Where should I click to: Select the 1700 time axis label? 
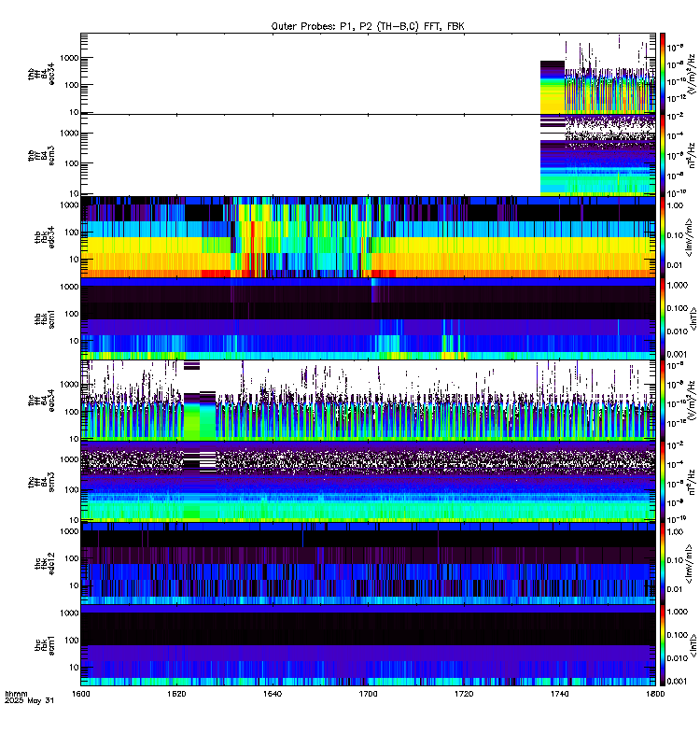point(368,694)
